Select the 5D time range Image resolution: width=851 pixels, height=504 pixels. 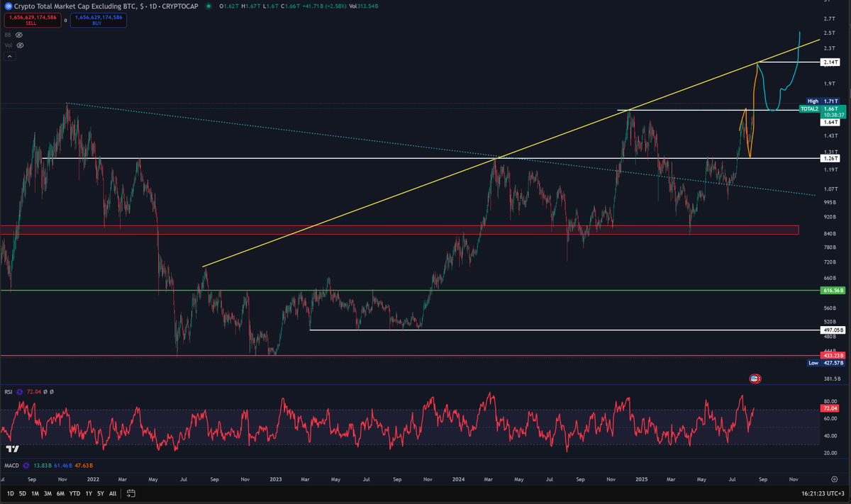23,493
